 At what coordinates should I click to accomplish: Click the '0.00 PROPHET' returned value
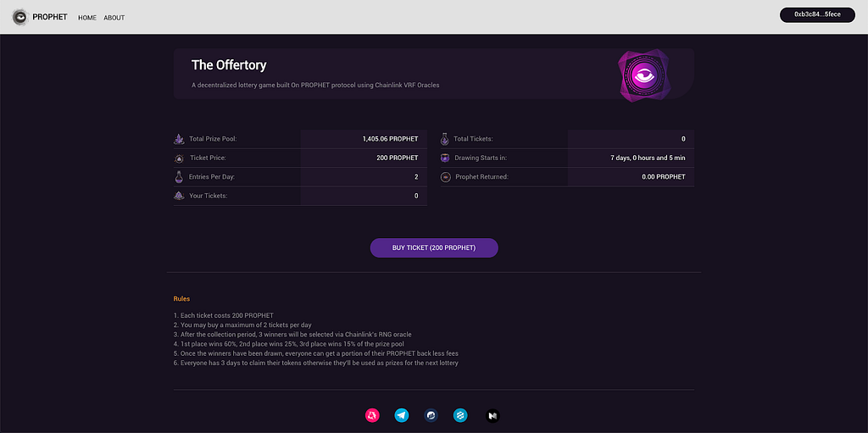coord(664,177)
